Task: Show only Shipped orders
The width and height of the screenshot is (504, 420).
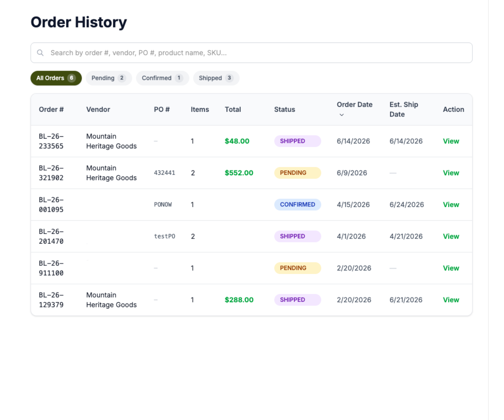Action: pos(216,78)
